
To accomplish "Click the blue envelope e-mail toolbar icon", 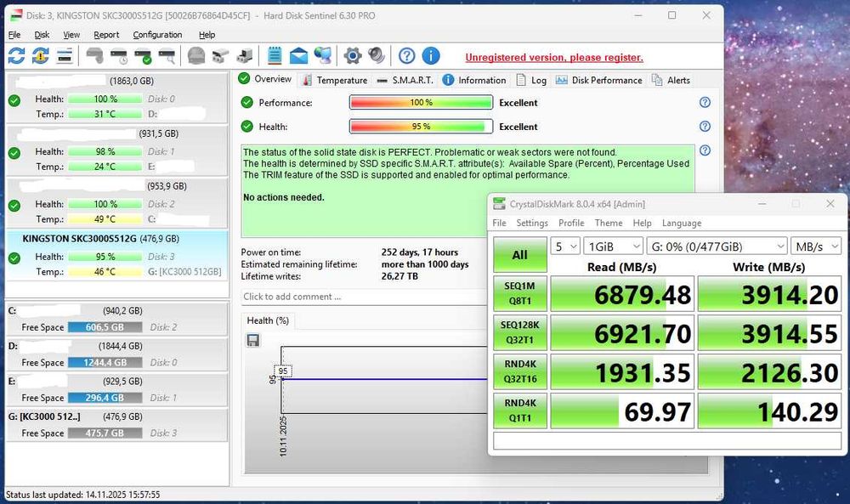I will pyautogui.click(x=298, y=56).
